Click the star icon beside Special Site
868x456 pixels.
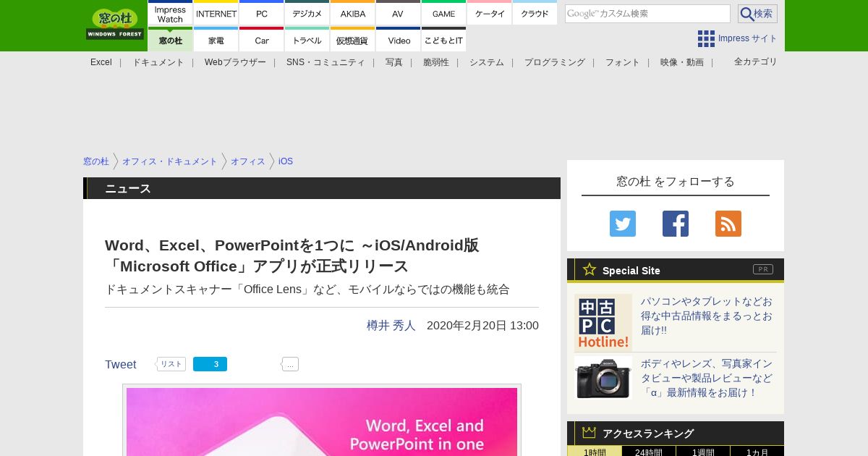click(x=590, y=269)
